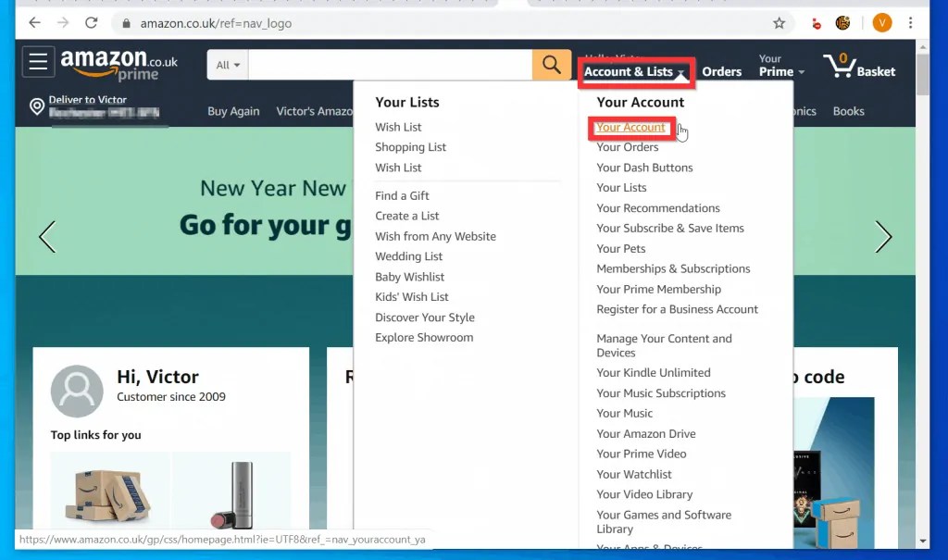Bookmark this page with the star icon
This screenshot has width=948, height=560.
click(780, 21)
